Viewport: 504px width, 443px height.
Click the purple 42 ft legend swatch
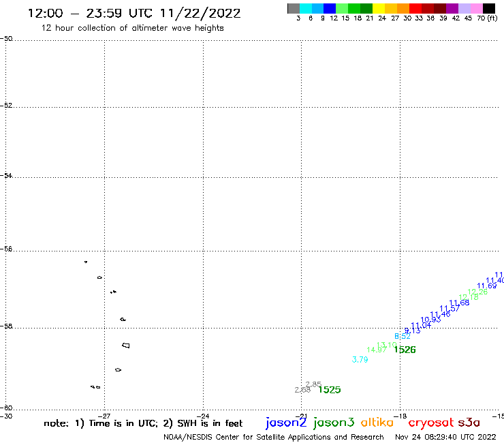[x=452, y=9]
